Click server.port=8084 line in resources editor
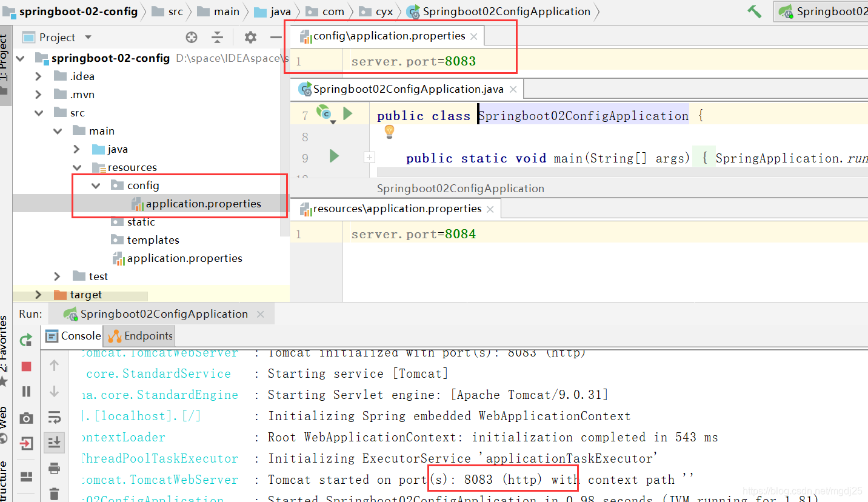The image size is (868, 502). [x=413, y=234]
